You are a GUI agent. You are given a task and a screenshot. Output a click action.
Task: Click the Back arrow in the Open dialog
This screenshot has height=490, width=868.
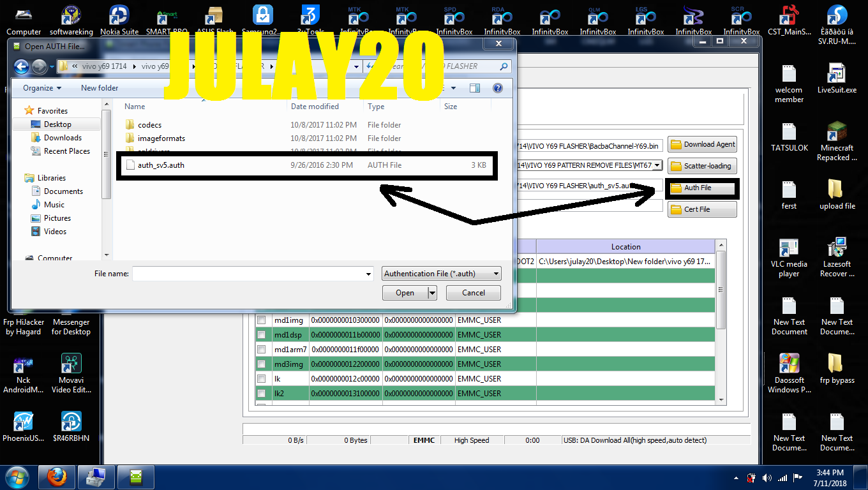(x=21, y=66)
